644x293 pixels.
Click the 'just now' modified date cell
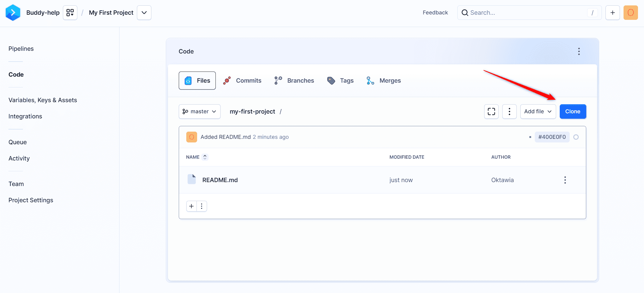pyautogui.click(x=401, y=180)
